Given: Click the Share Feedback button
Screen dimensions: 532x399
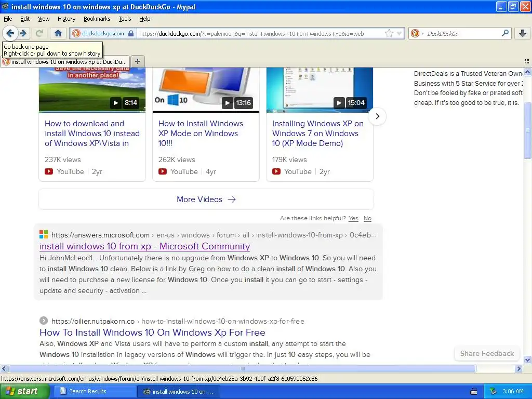Looking at the screenshot, I should [487, 353].
